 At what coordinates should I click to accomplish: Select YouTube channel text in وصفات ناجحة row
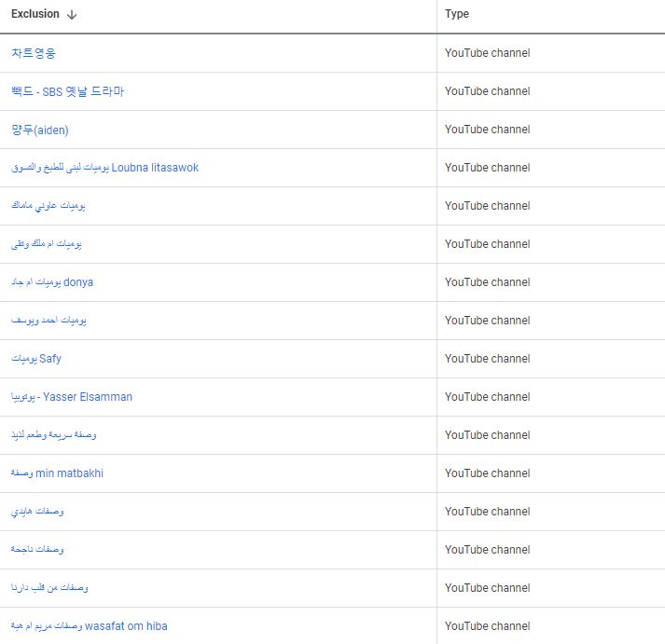(487, 550)
